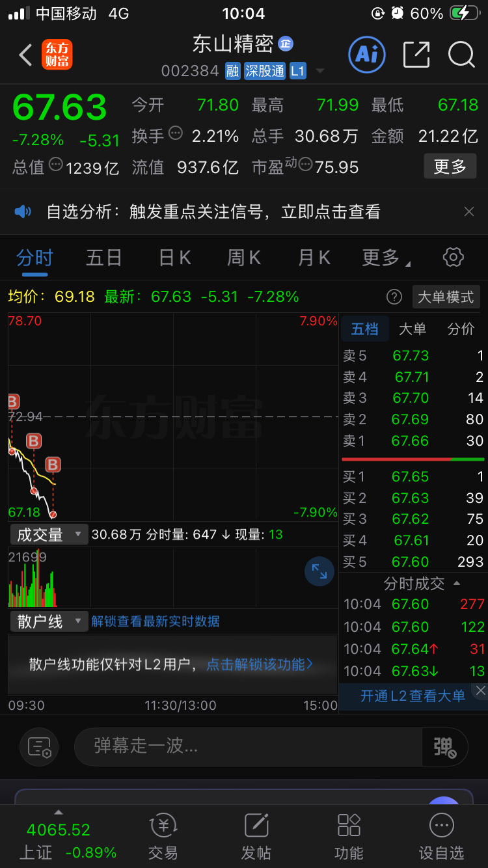Open 更多 stock details button

tap(450, 167)
